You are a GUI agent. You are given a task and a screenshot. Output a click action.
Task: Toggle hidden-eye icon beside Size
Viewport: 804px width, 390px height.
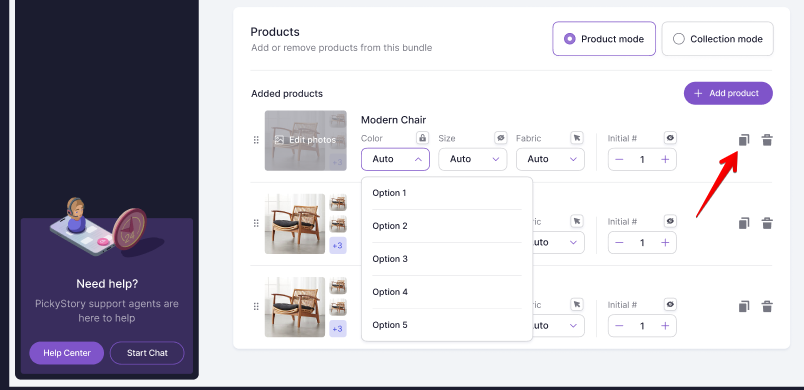500,138
